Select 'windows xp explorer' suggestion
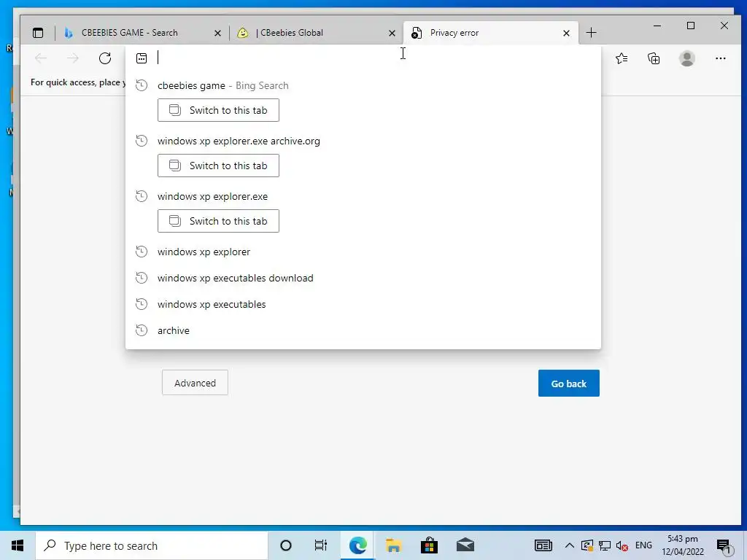The height and width of the screenshot is (560, 747). point(363,252)
